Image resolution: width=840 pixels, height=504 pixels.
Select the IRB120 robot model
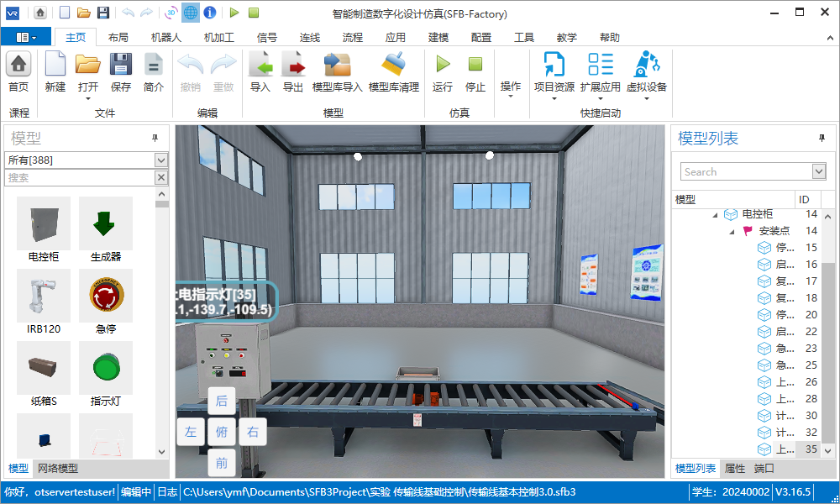click(44, 296)
